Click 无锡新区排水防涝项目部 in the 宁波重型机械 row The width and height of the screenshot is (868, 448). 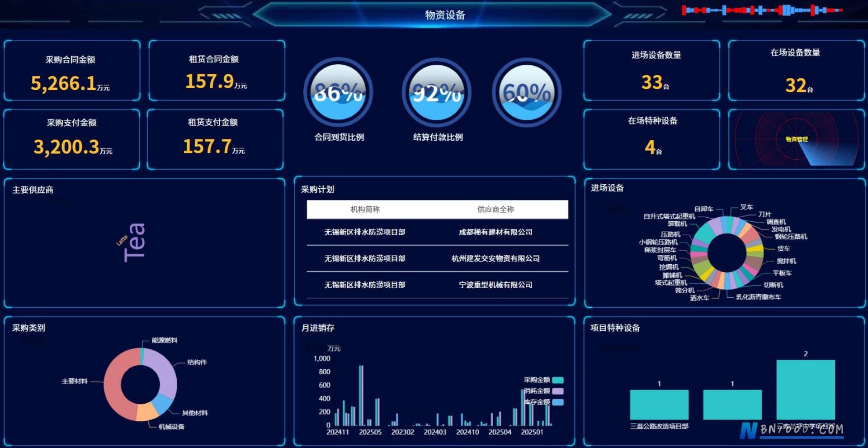coord(365,285)
